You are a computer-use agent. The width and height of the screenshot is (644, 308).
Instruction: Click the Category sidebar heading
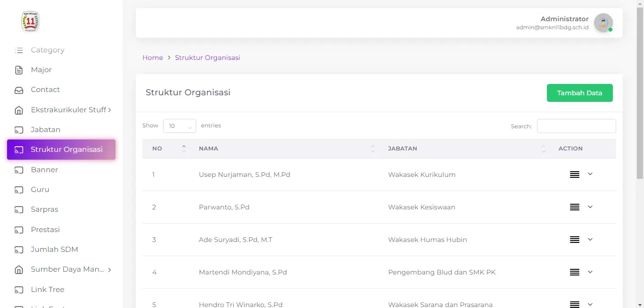tap(48, 50)
